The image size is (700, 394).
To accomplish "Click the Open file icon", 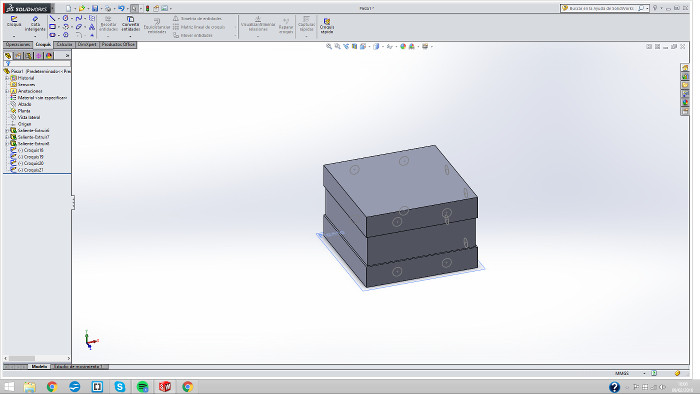I will click(x=82, y=8).
